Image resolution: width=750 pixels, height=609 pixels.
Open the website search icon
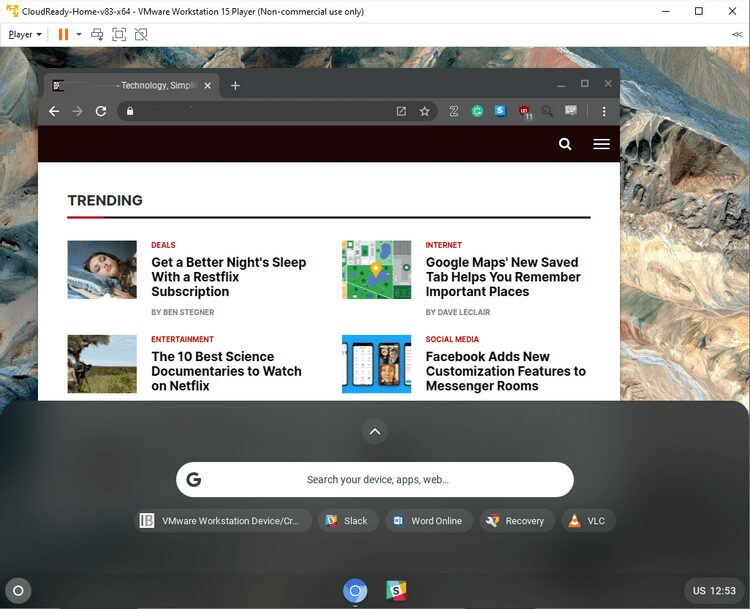tap(565, 144)
